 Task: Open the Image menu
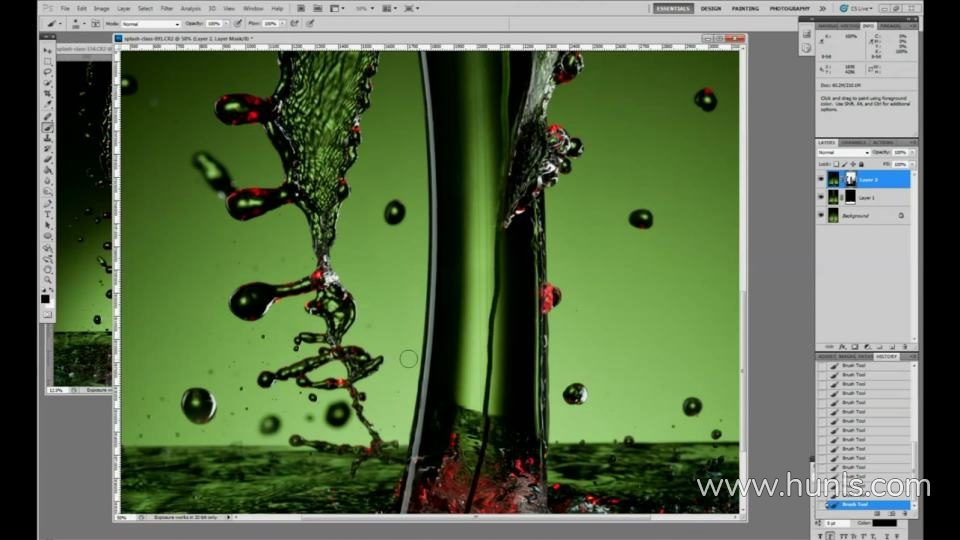(x=101, y=9)
